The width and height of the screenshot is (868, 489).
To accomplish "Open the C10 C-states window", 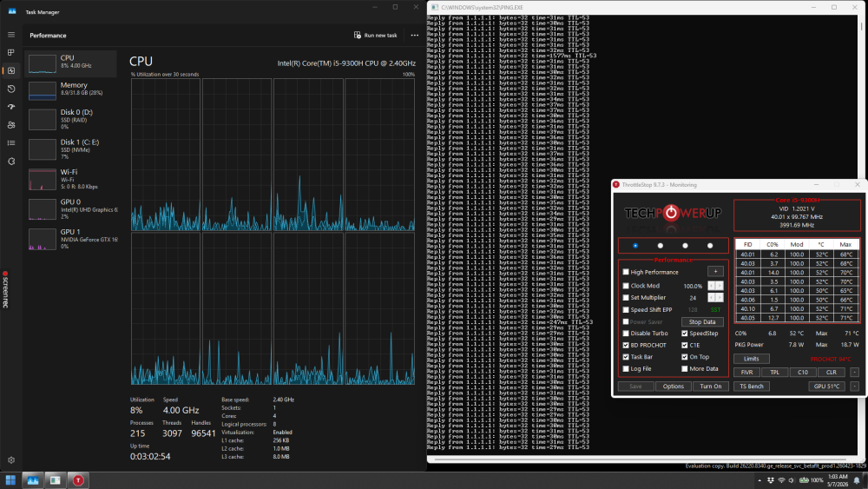I will click(x=803, y=372).
